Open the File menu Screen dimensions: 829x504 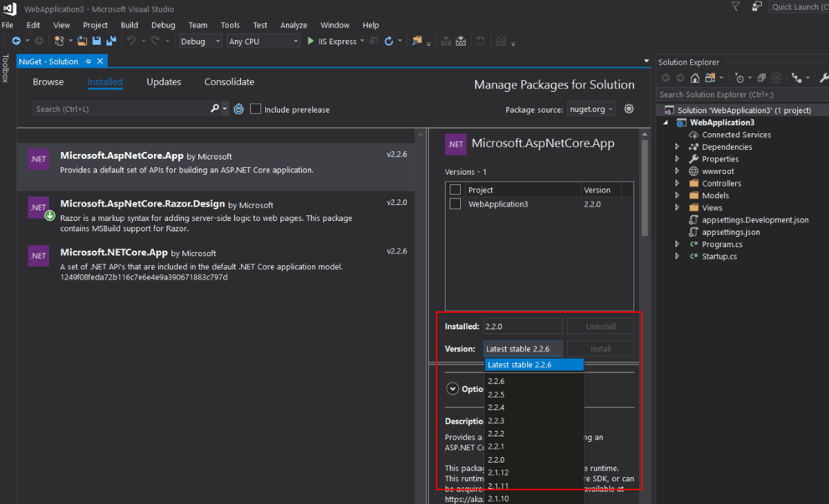[8, 25]
